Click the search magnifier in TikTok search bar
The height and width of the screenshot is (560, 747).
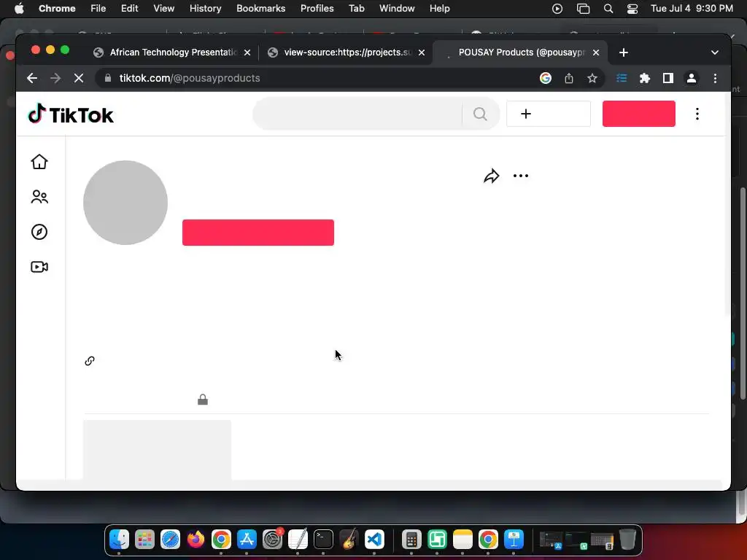click(x=480, y=114)
